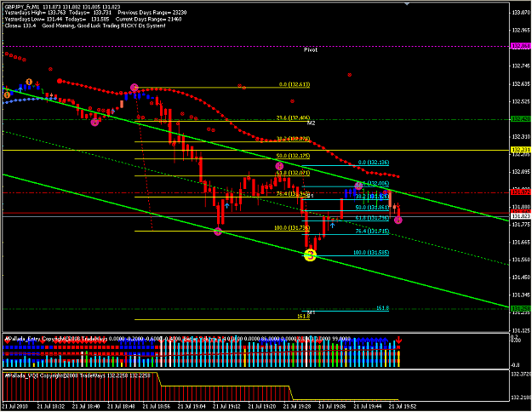532x412 pixels.
Task: Select yellow Fibonacci label 100.0 (131.736)
Action: pos(292,228)
